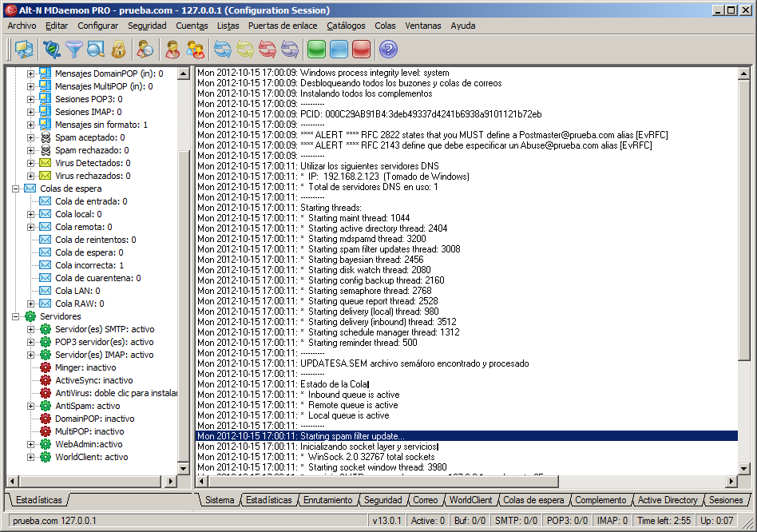
Task: Open the content filter funnel icon
Action: pyautogui.click(x=73, y=49)
